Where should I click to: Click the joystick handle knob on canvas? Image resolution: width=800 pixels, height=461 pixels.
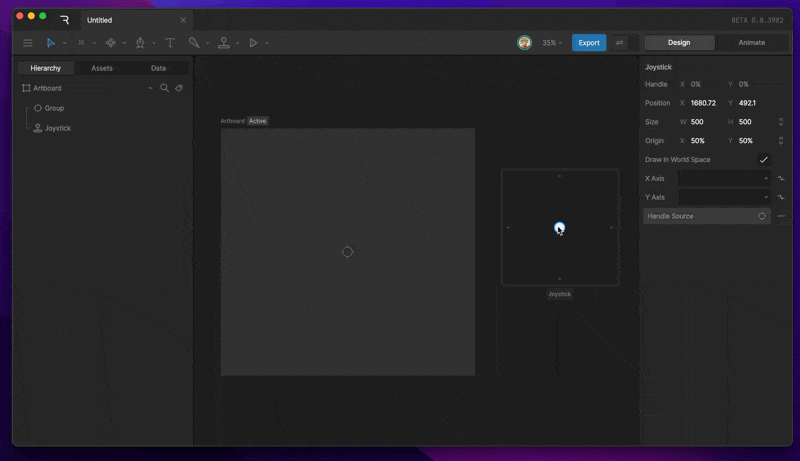pos(559,227)
